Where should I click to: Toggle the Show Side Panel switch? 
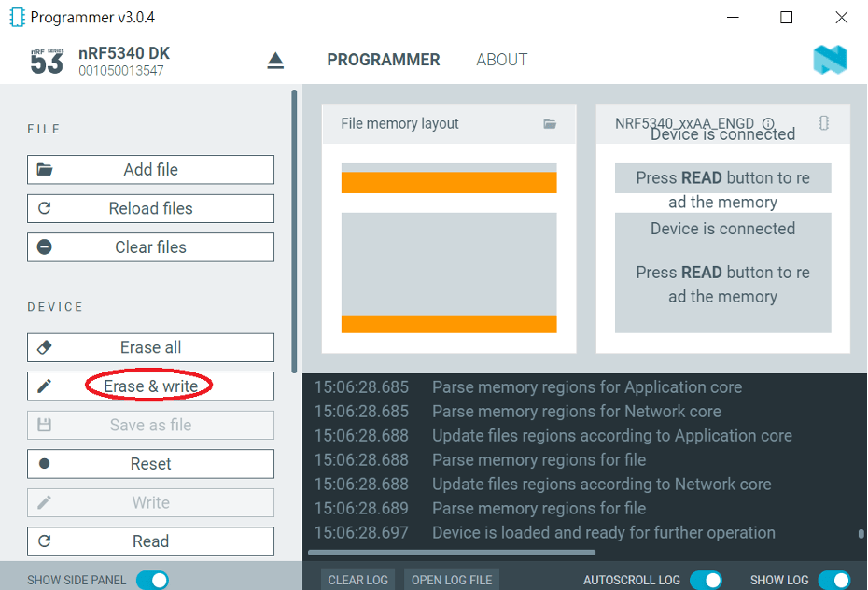(x=152, y=580)
